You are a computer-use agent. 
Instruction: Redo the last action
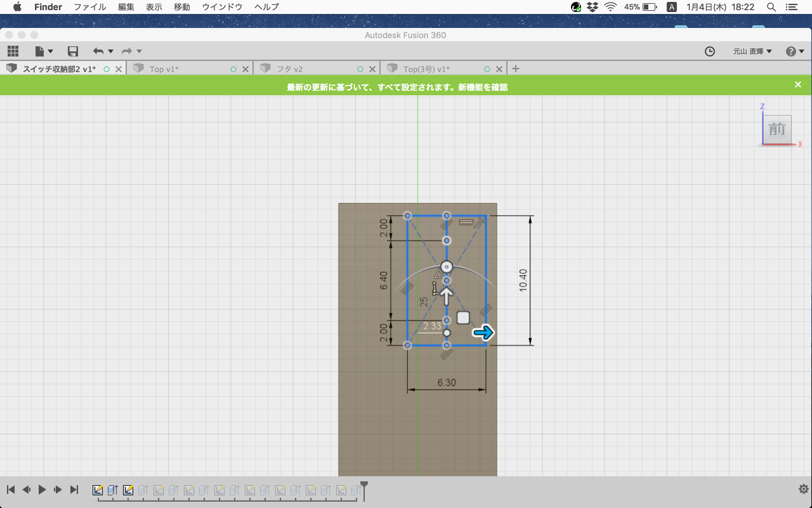126,51
